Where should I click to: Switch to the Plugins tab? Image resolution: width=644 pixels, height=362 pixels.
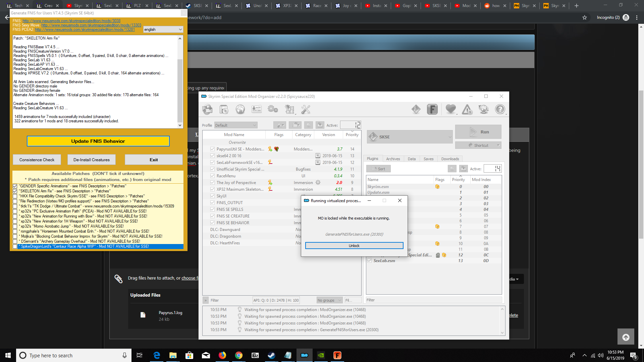372,159
